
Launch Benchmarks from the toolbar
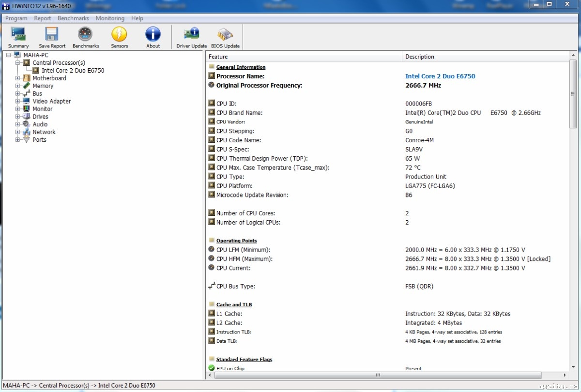click(x=86, y=37)
